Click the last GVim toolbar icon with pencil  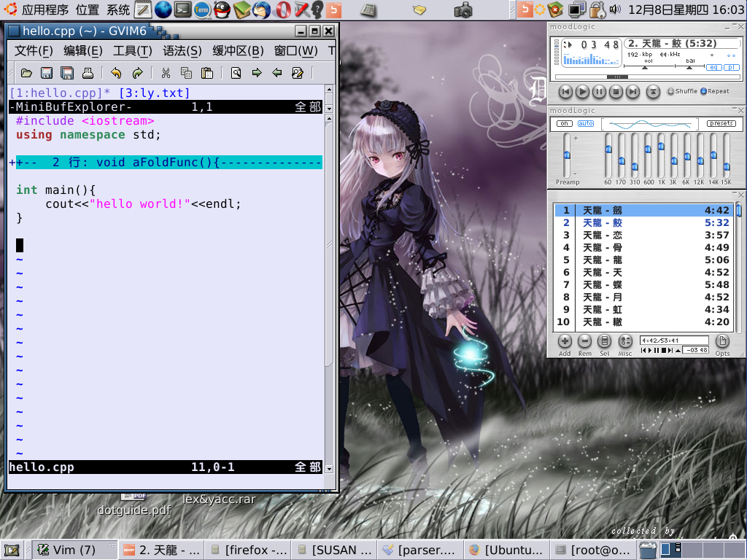pos(298,73)
